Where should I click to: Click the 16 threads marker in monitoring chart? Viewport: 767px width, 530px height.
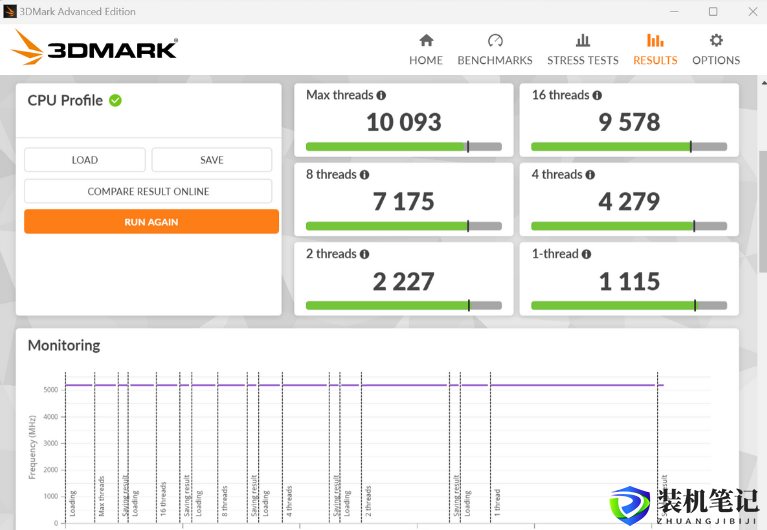(163, 499)
